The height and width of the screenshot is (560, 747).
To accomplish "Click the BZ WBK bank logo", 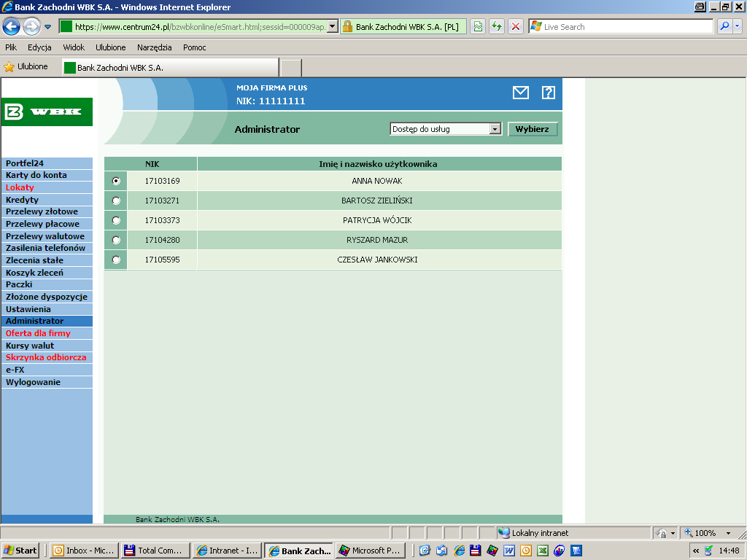I will (x=47, y=112).
